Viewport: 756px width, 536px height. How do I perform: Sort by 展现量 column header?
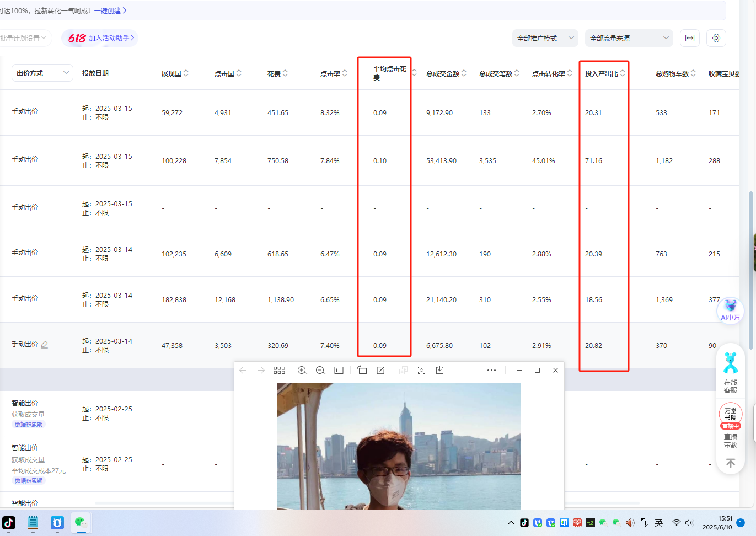click(175, 73)
